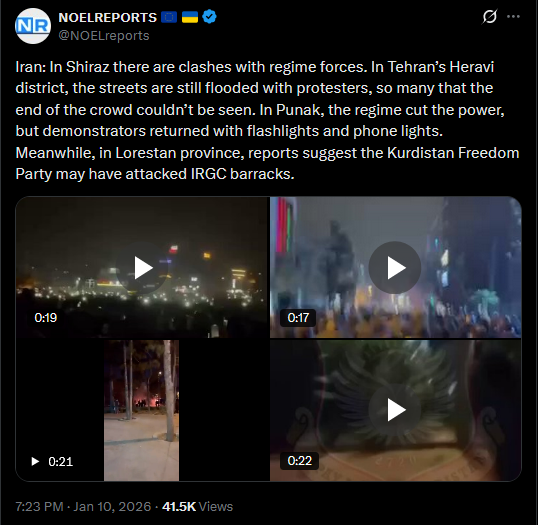
Task: Click the tweet text about Shiraz clashes
Action: tap(267, 120)
